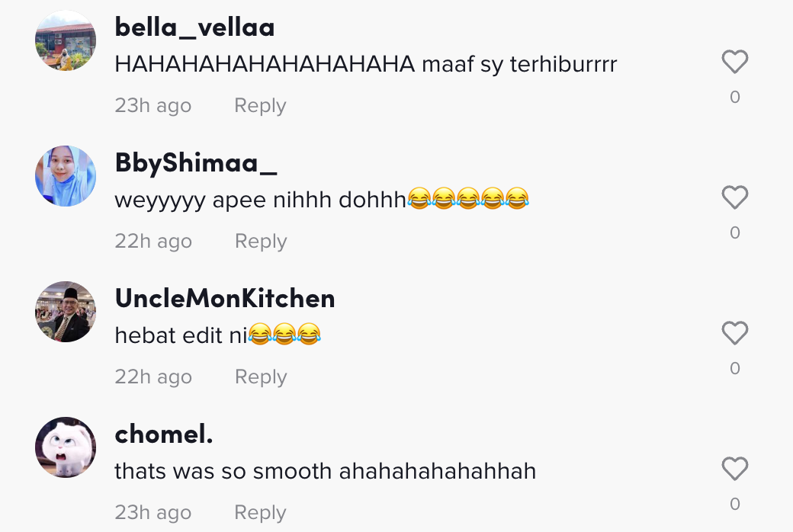Visit the UncleMonKitchen username link
Viewport: 793px width, 532px height.
tap(225, 298)
